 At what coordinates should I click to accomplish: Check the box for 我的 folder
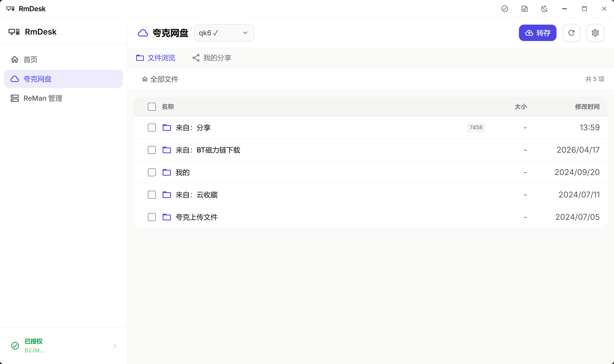coord(152,172)
